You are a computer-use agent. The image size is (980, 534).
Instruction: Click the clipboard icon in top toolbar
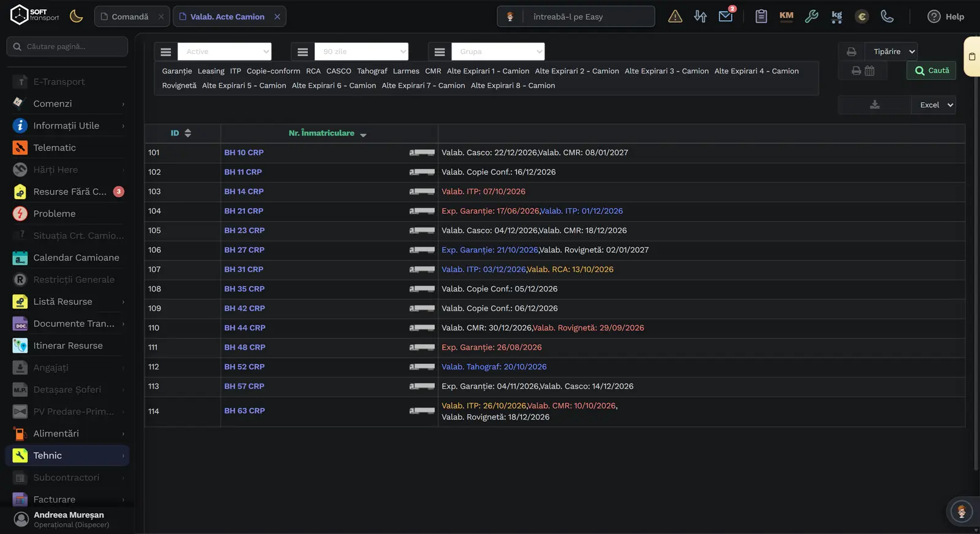761,17
